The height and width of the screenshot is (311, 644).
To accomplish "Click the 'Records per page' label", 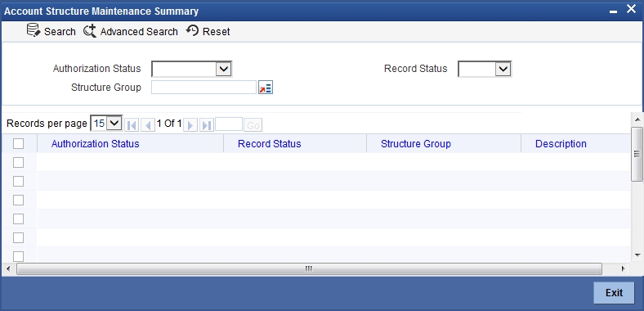I will [x=47, y=124].
